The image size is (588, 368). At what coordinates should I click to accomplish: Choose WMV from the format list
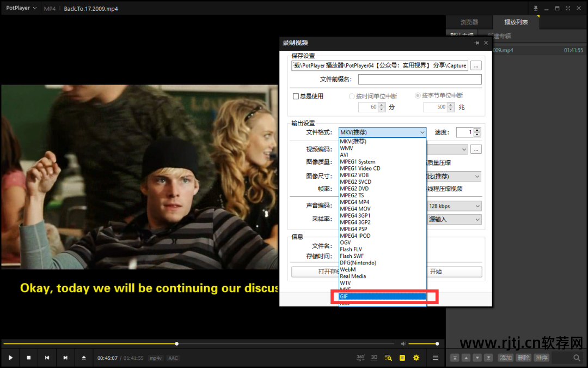[383, 148]
